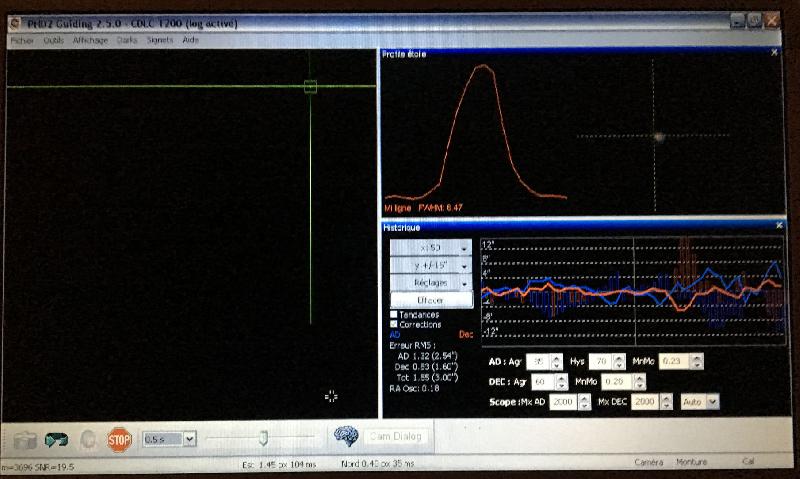Click the Cam Dialog button

point(396,436)
